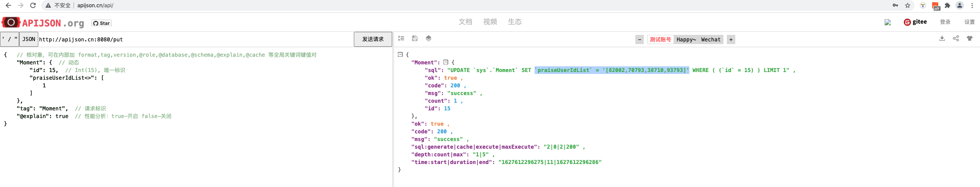Viewport: 980px width, 187px height.
Task: Open the numbered list view icon
Action: pos(401,38)
